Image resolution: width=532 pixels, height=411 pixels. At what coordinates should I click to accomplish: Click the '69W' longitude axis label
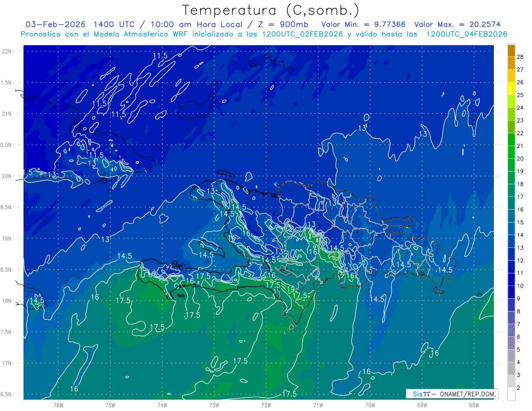tap(422, 405)
